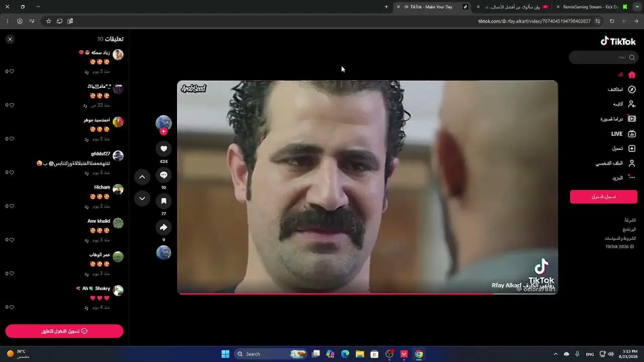Viewport: 644px width, 362px height.
Task: Like the comment by gfddsf27
Action: point(12,172)
